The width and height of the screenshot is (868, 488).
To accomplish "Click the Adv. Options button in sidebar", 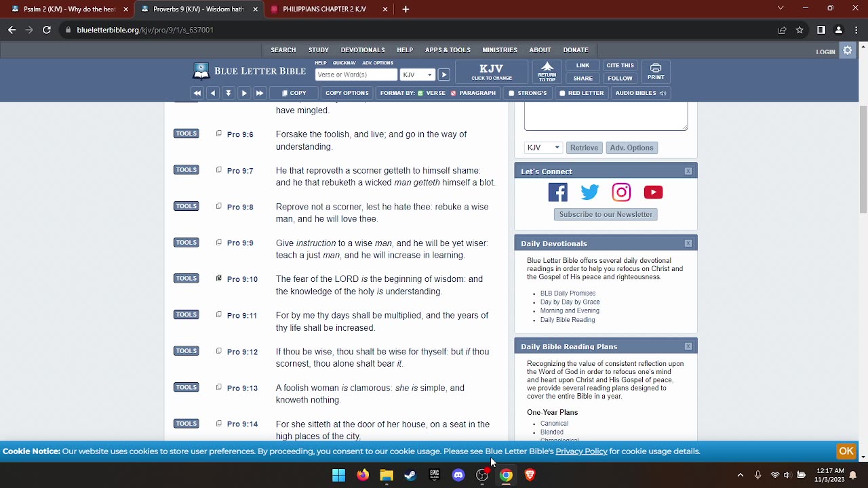I will (631, 148).
